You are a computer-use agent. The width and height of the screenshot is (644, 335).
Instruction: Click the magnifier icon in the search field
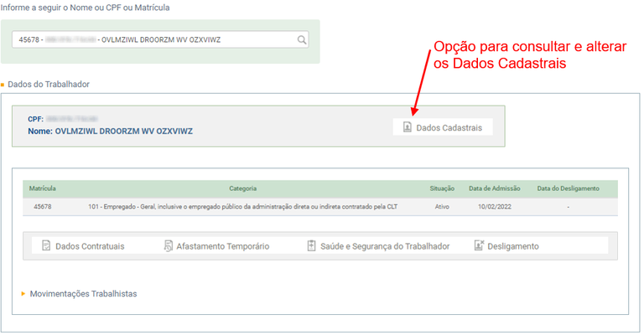(x=302, y=40)
